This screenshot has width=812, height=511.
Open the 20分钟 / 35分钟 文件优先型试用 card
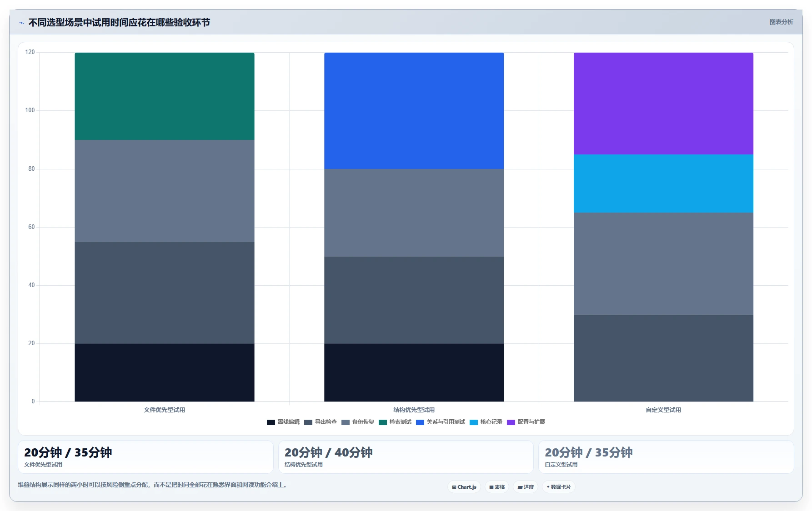145,457
